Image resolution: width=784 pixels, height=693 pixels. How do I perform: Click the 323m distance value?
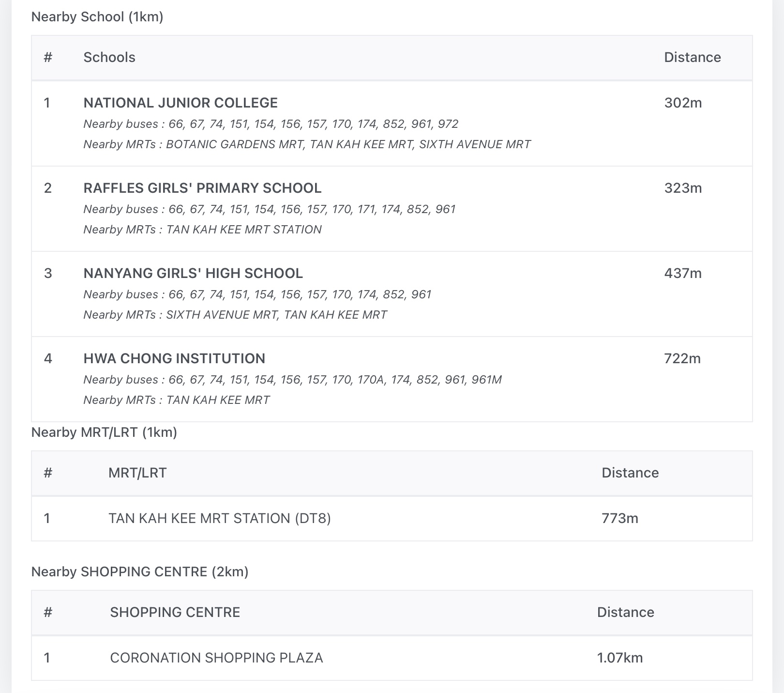click(683, 188)
